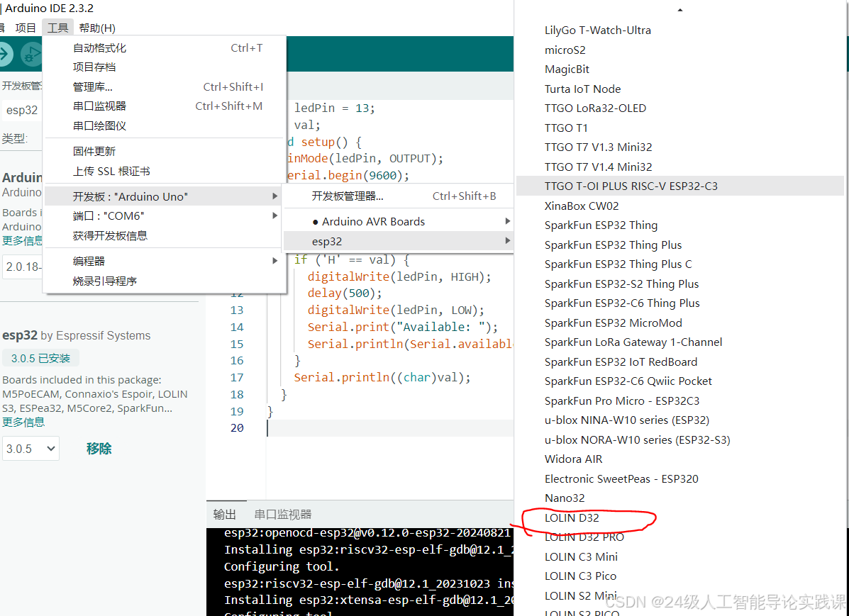Click the Debug toolbar icon

pyautogui.click(x=31, y=54)
